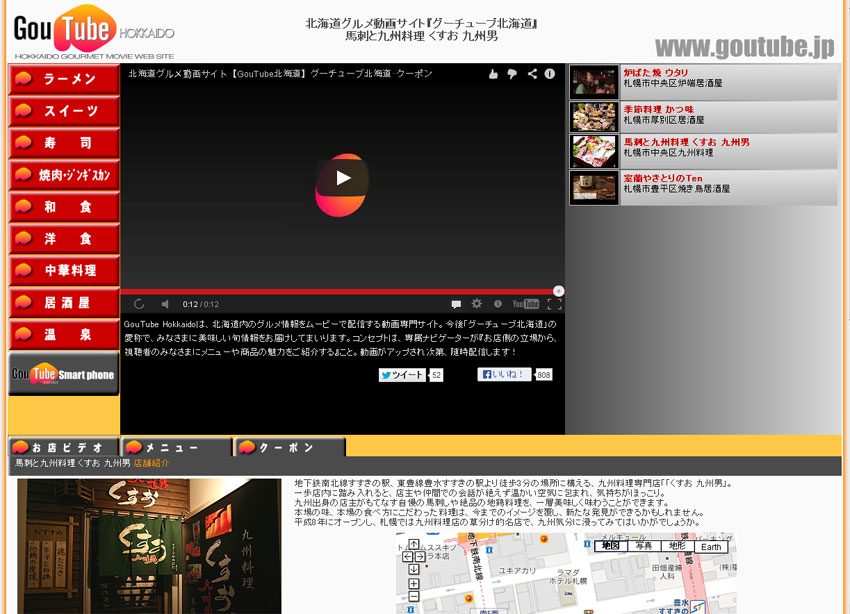The height and width of the screenshot is (614, 850).
Task: Click the shop entrance photo
Action: pyautogui.click(x=149, y=546)
